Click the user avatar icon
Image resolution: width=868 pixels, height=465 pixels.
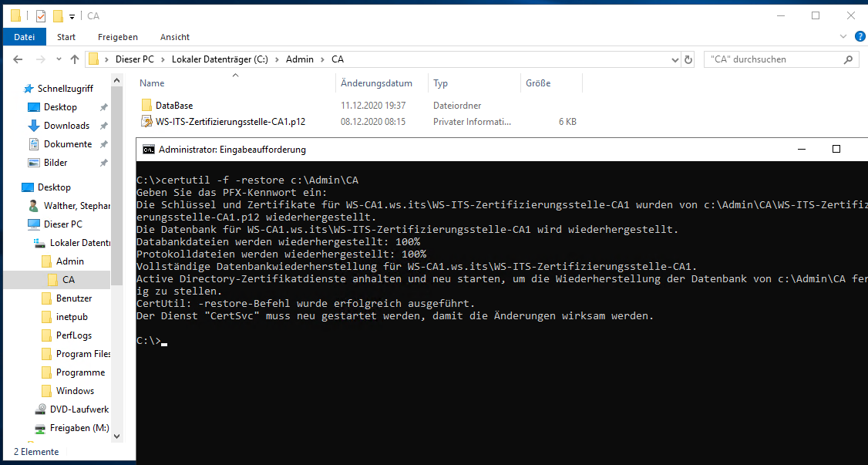(x=34, y=206)
